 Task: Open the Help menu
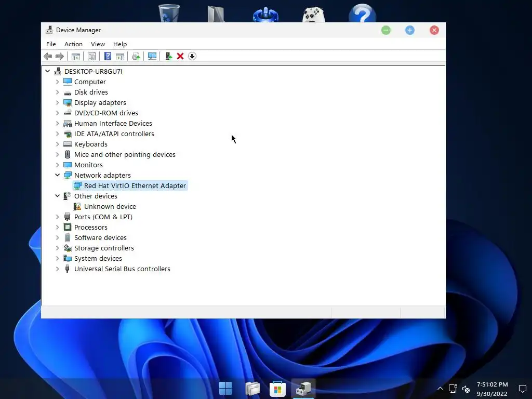pos(120,44)
